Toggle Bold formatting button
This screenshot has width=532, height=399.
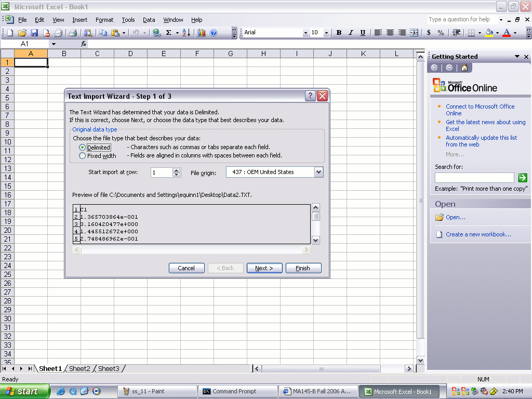pos(339,33)
